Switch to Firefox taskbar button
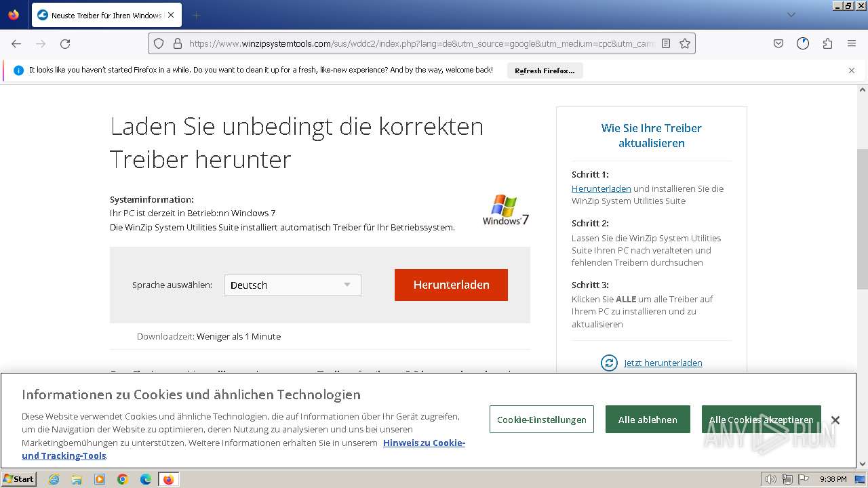 click(x=168, y=479)
